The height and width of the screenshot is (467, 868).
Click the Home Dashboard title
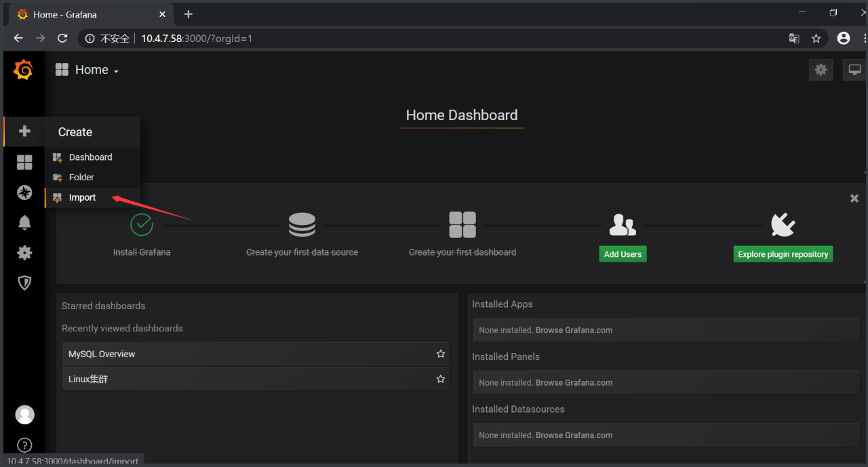(x=462, y=115)
